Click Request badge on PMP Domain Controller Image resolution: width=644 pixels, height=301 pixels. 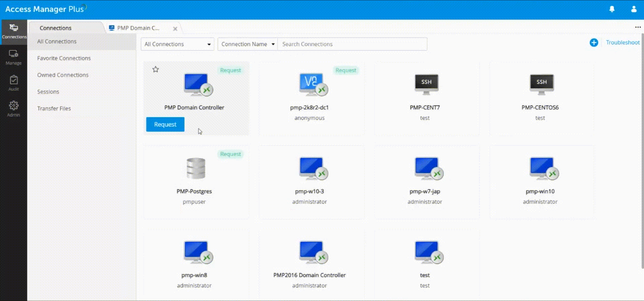(230, 70)
